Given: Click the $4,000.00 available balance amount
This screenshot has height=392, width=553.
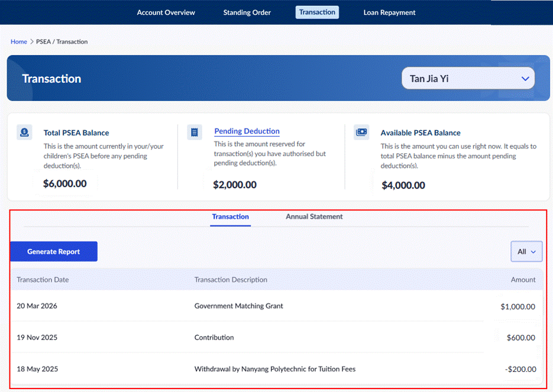Looking at the screenshot, I should coord(403,186).
